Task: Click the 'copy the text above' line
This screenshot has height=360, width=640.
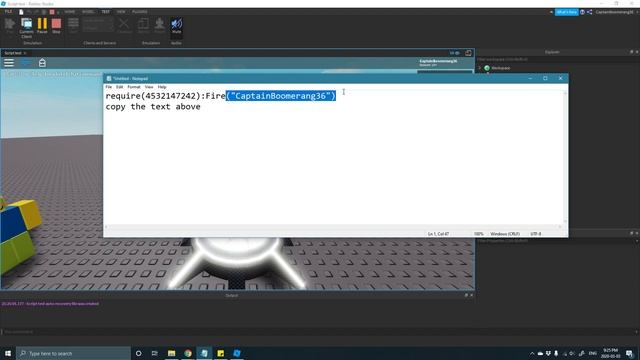Action: click(x=153, y=107)
